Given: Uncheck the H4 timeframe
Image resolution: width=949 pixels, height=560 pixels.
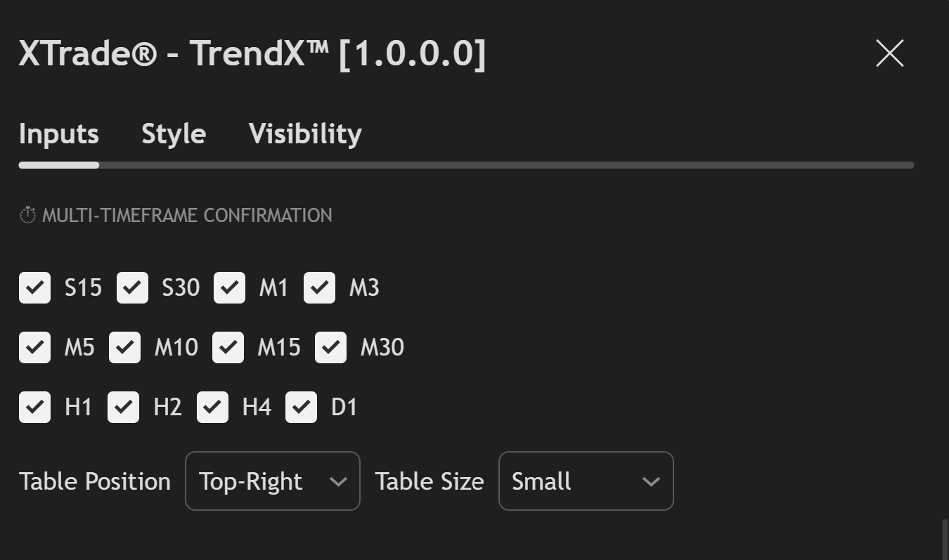Looking at the screenshot, I should pos(212,406).
